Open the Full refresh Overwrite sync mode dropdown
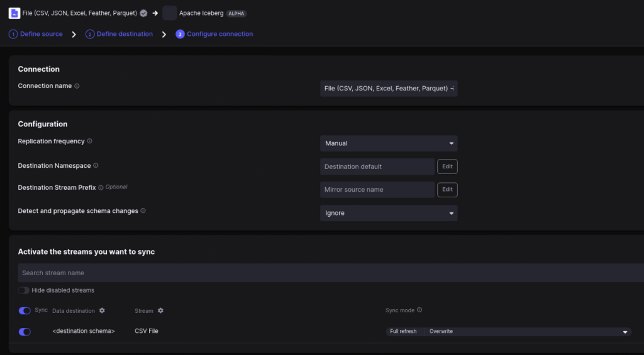This screenshot has width=644, height=355. (x=508, y=332)
